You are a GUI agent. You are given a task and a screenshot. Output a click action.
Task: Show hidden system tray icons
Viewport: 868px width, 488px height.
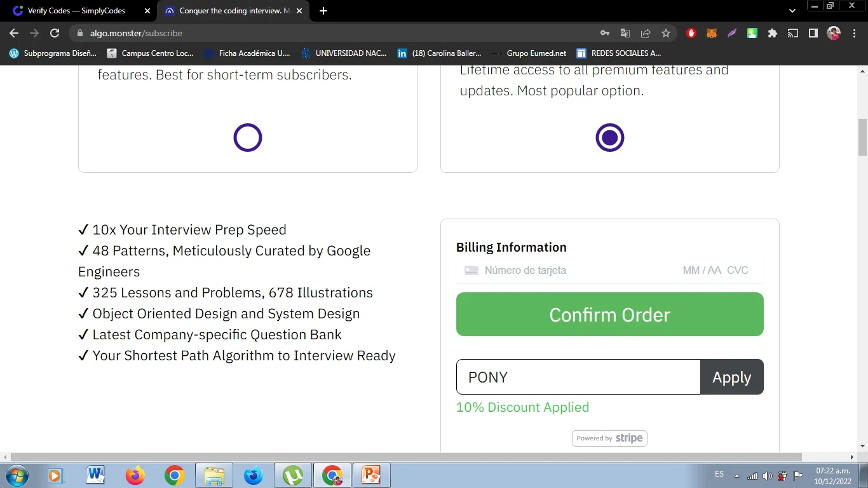[x=736, y=476]
